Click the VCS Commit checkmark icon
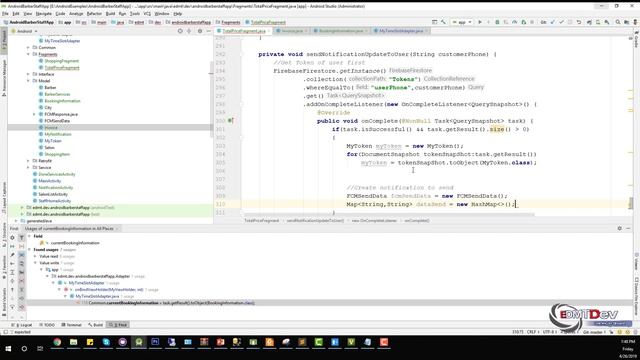 (x=561, y=22)
